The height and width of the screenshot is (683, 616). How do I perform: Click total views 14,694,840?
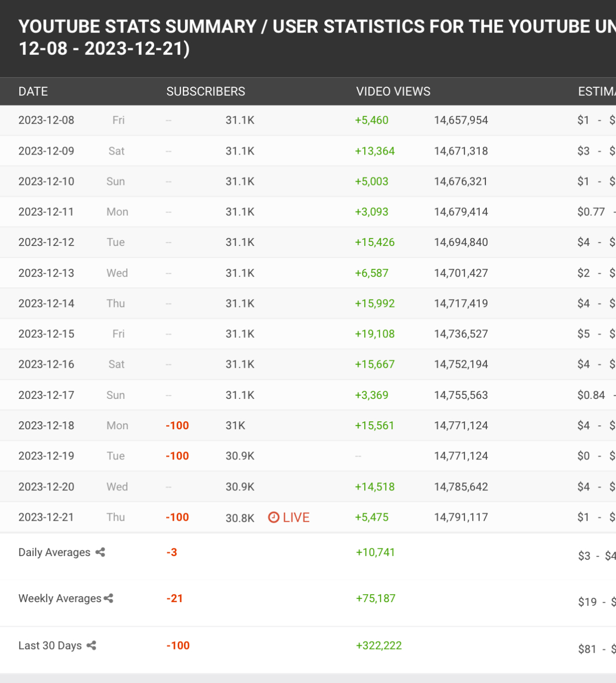pos(461,242)
